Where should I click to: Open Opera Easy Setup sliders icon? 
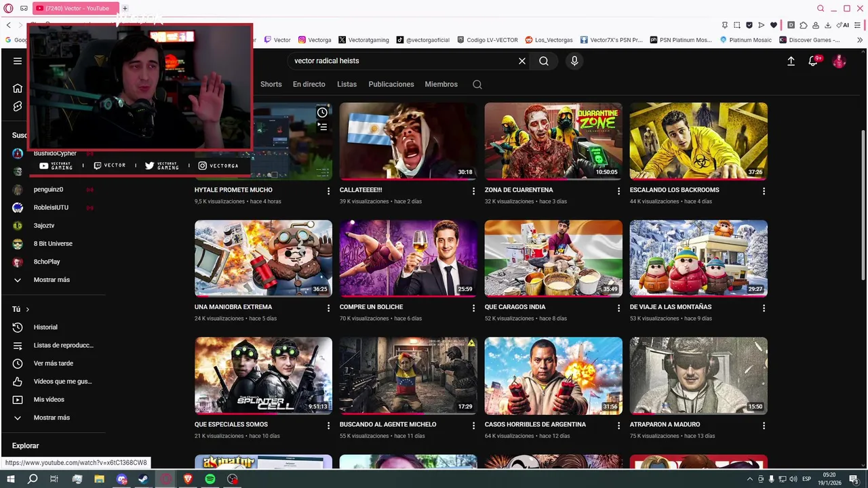pyautogui.click(x=859, y=25)
